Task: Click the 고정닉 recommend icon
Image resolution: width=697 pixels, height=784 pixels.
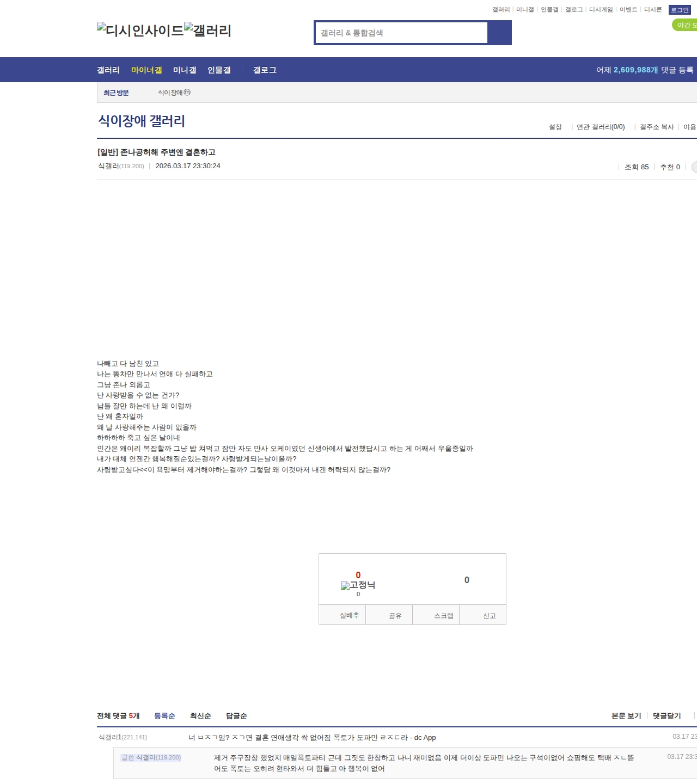Action: coord(358,585)
